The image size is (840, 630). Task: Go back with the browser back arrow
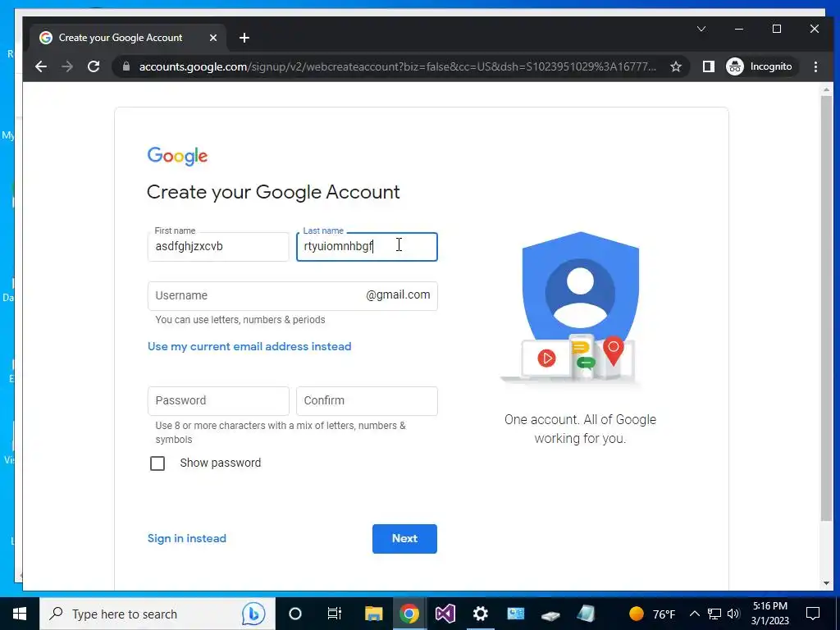pos(41,66)
